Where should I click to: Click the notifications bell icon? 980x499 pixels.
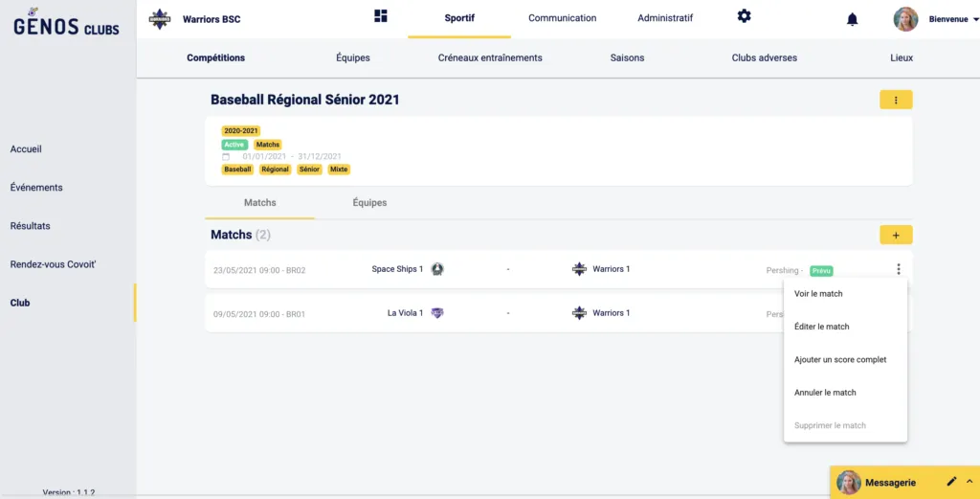coord(853,19)
